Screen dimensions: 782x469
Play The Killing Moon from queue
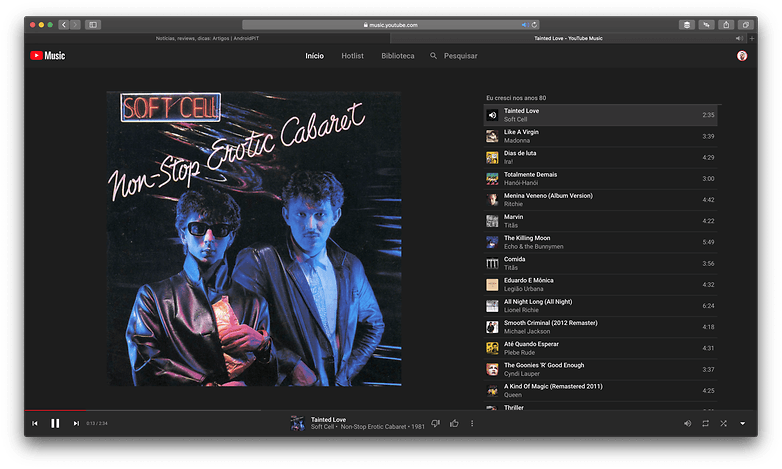click(x=600, y=242)
